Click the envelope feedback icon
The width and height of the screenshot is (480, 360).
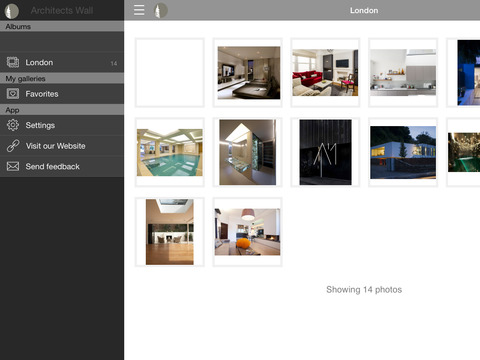[x=13, y=166]
